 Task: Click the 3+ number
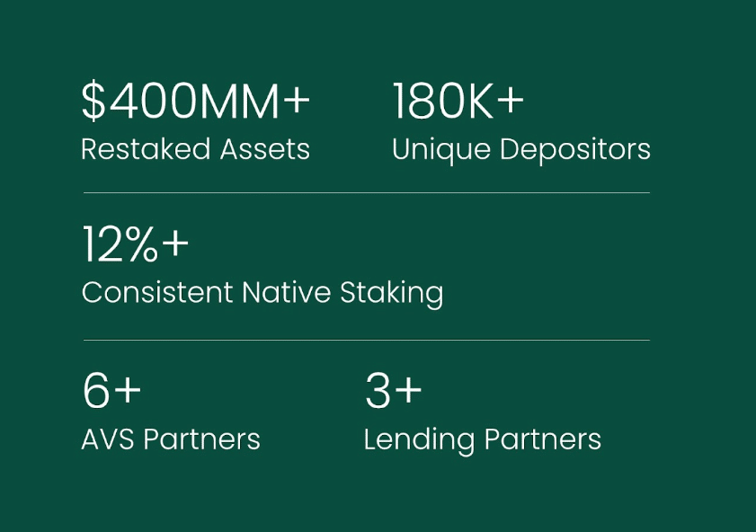coord(394,390)
